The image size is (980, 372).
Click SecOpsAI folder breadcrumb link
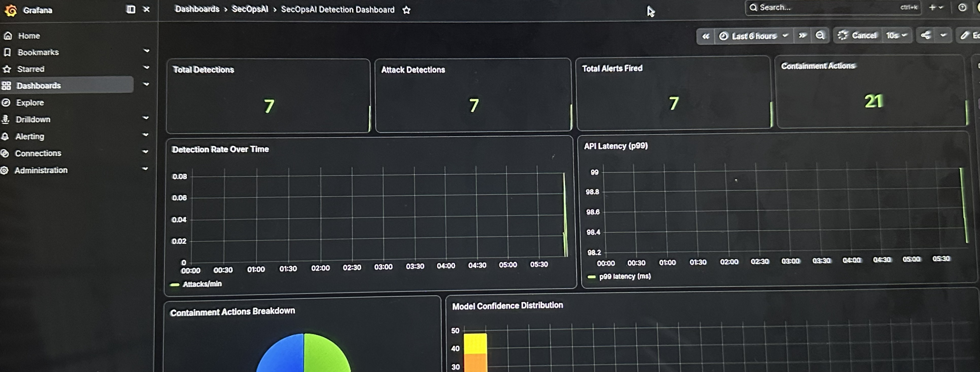(x=250, y=9)
